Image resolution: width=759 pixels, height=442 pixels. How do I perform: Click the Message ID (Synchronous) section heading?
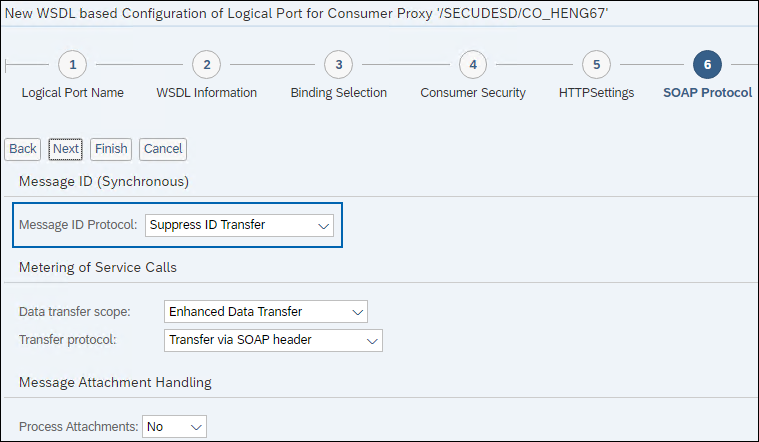pos(104,182)
